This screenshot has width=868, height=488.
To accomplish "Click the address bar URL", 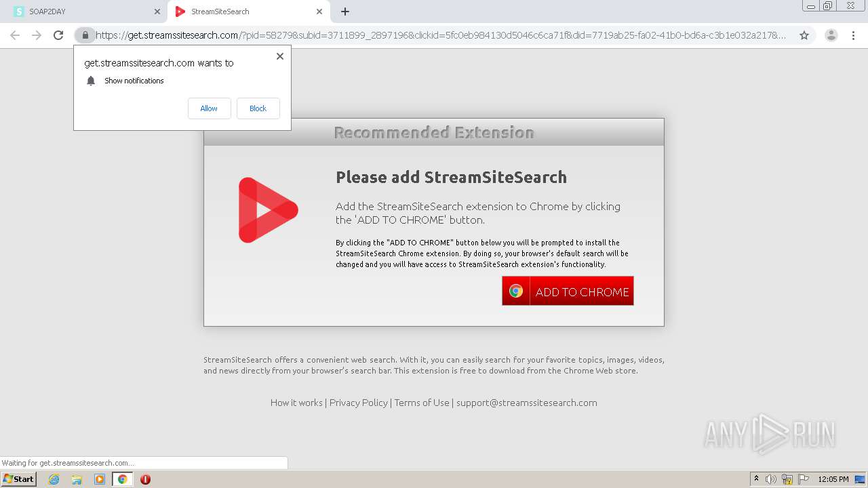I will click(x=441, y=35).
